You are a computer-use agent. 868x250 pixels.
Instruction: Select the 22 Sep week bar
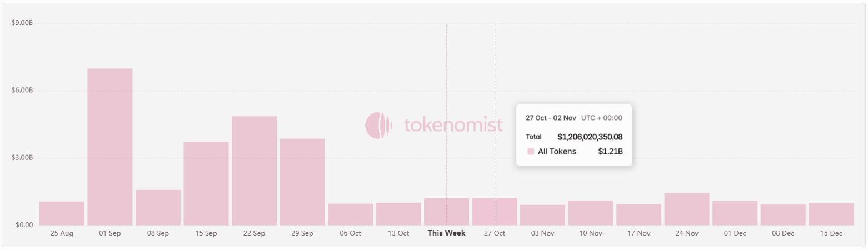[254, 170]
